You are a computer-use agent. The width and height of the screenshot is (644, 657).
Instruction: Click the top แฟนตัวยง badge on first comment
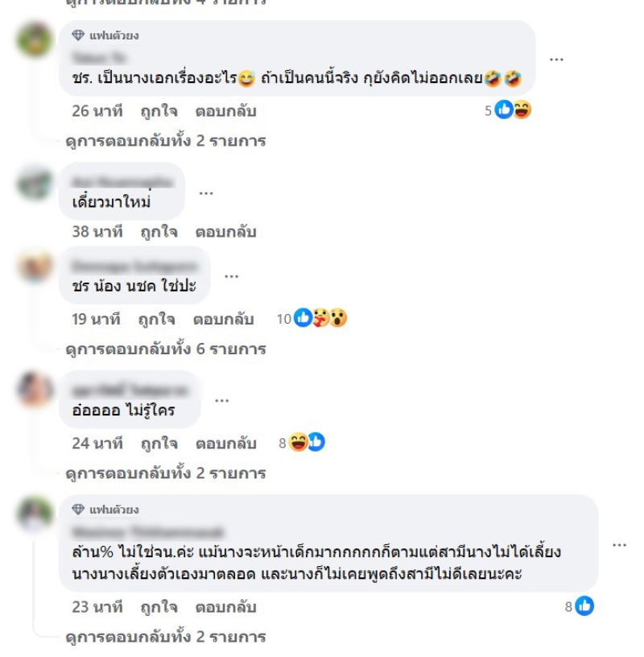105,35
